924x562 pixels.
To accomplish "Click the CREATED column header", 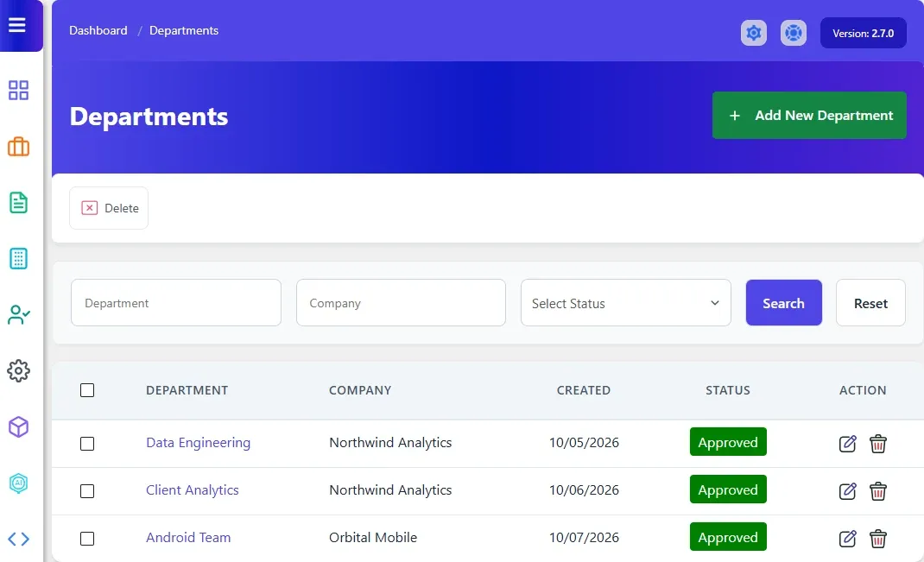I will [x=584, y=390].
